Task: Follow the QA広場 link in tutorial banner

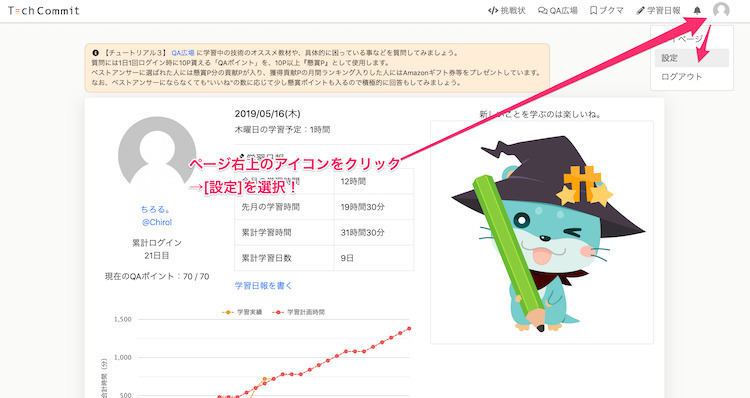Action: point(183,53)
